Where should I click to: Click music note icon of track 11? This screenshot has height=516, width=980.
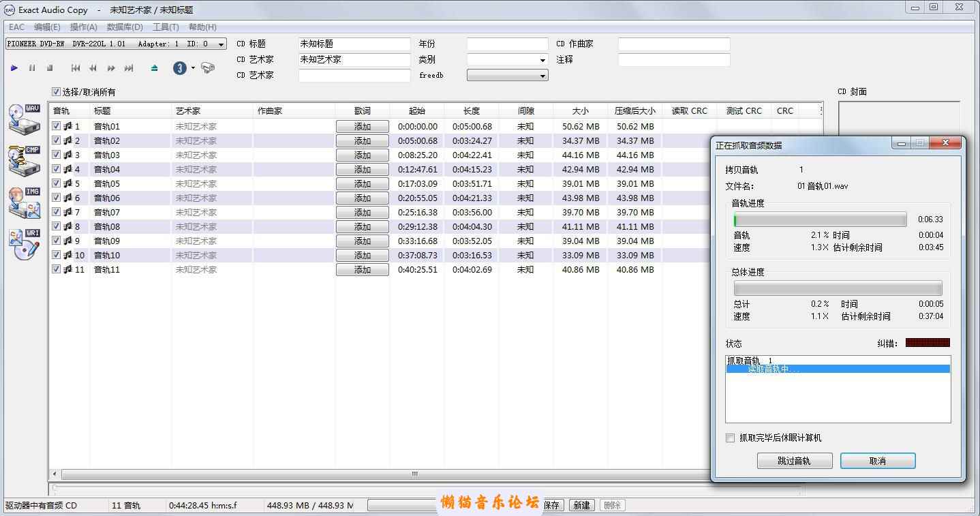coord(67,269)
